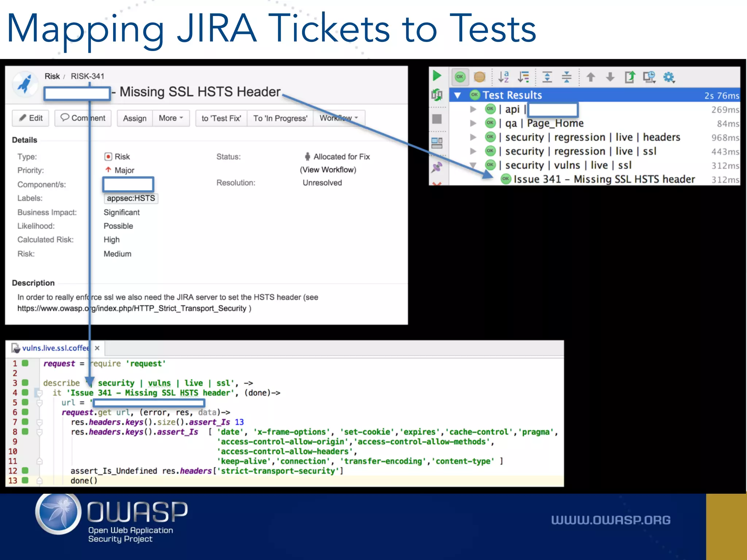Toggle the Show Passed tests filter
Image resolution: width=747 pixels, height=560 pixels.
(460, 77)
